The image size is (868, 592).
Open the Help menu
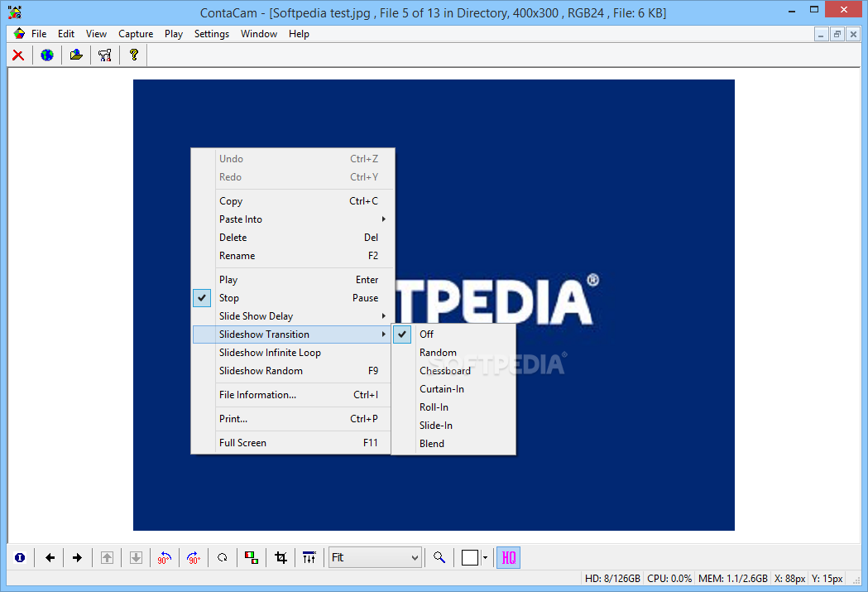299,34
